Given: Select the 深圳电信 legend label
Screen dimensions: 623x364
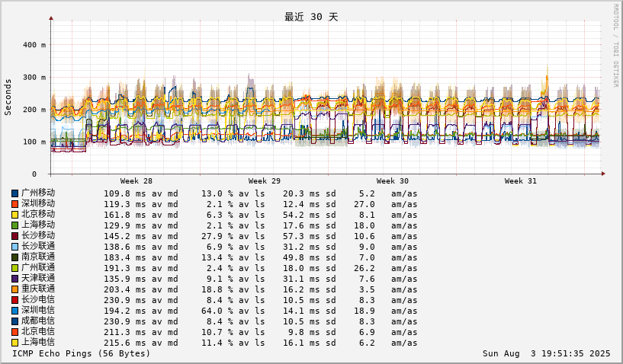Looking at the screenshot, I should pos(38,311).
